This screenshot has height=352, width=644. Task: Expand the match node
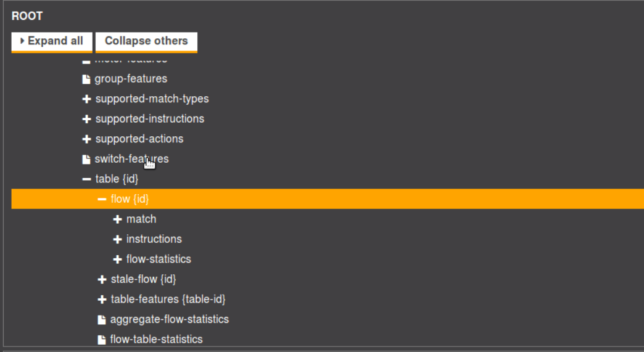(x=117, y=219)
